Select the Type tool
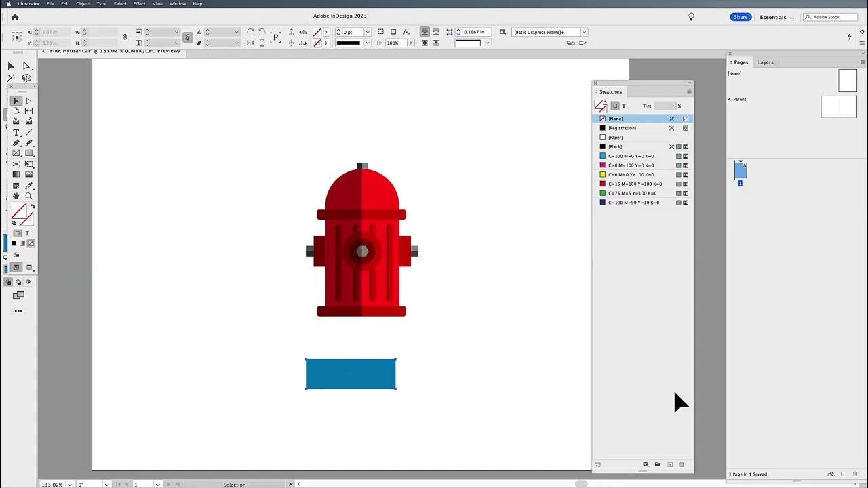 tap(16, 133)
